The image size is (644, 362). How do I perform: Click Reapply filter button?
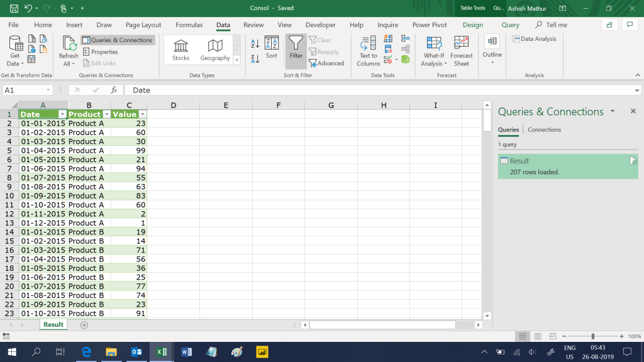[x=324, y=52]
